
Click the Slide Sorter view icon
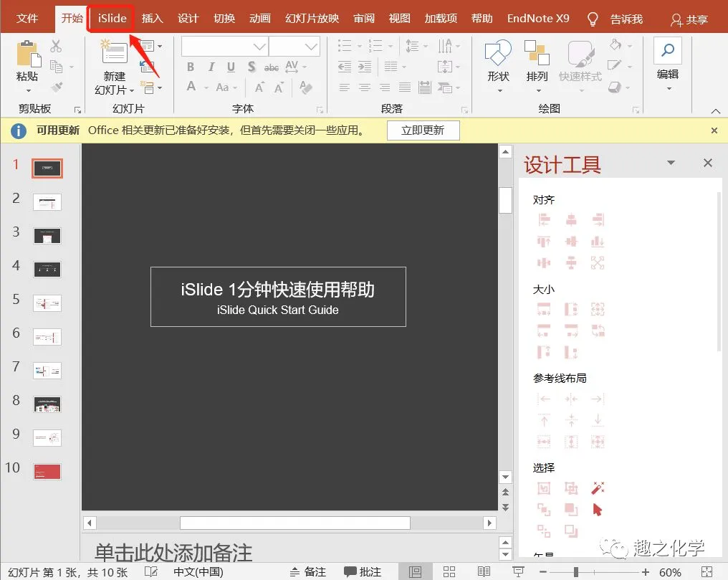pos(449,571)
